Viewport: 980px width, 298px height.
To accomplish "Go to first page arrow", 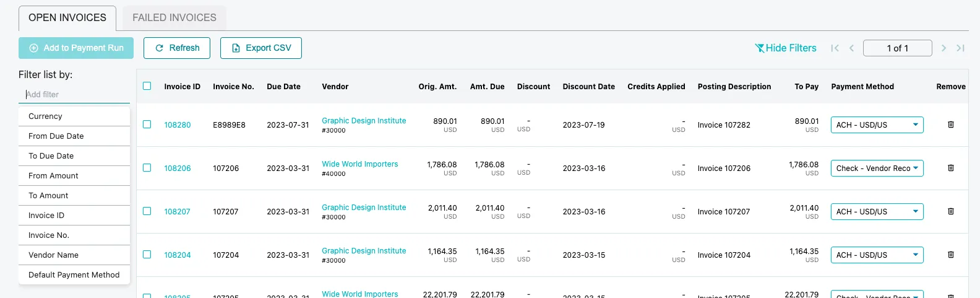I will (x=835, y=48).
